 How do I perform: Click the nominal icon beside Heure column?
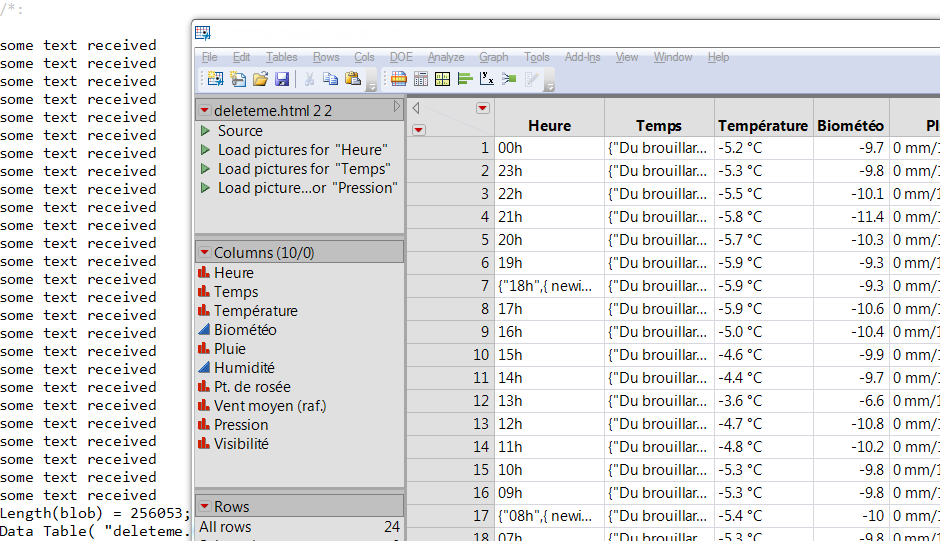pos(204,272)
